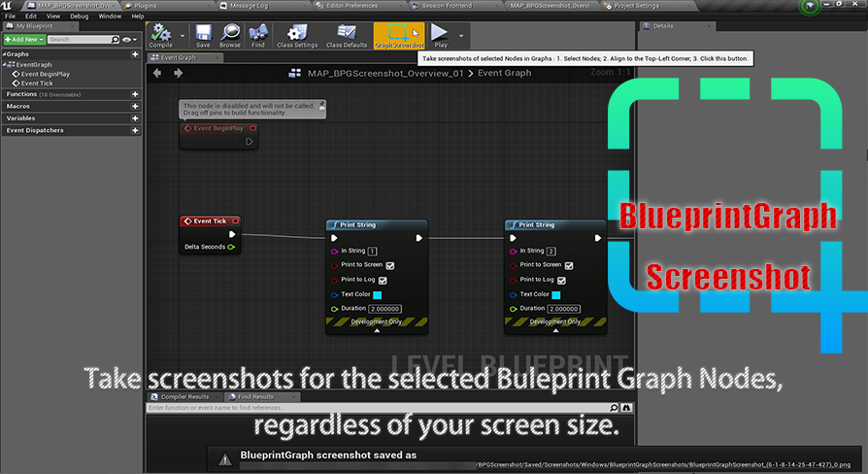Open view options eye dropdown
Image resolution: width=868 pixels, height=474 pixels.
coord(129,39)
